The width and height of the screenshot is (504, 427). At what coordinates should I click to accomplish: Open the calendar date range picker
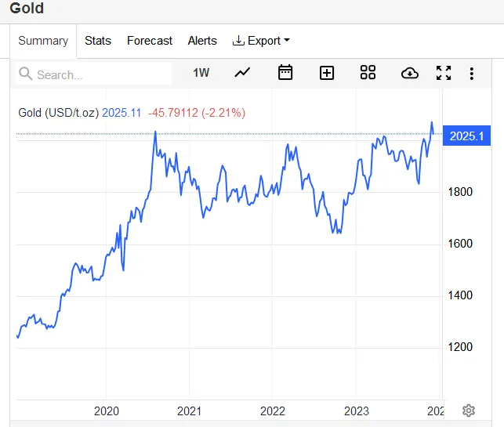click(x=285, y=73)
